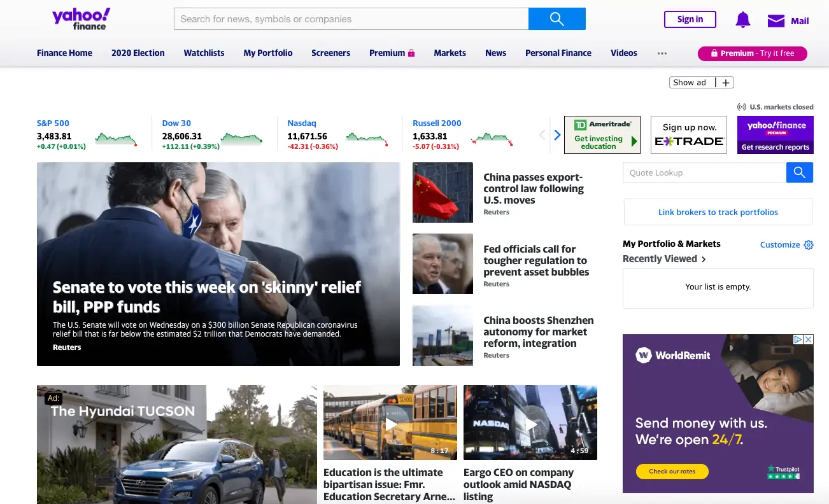Click the blue search magnifier button
Viewport: 829px width, 504px height.
[x=557, y=19]
